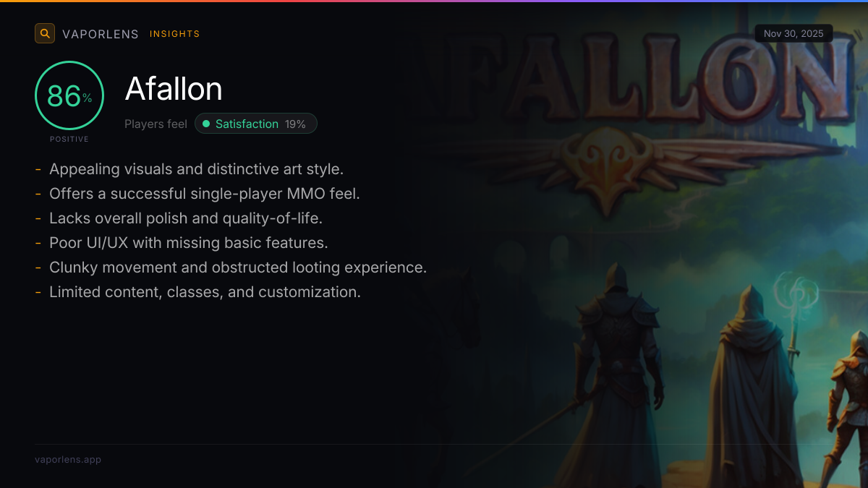Select the Satisfaction 19% emotion pill
The image size is (868, 488).
tap(256, 124)
